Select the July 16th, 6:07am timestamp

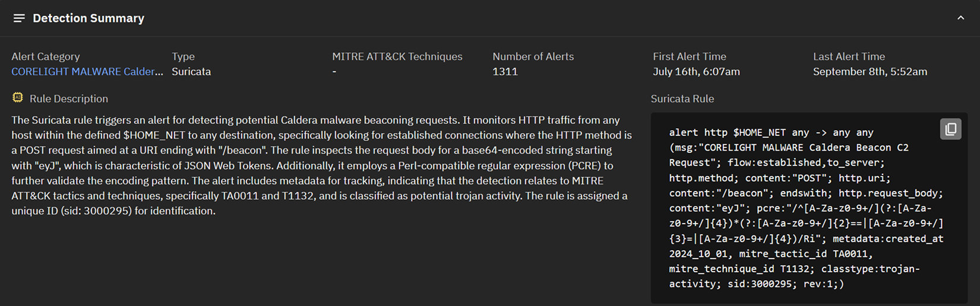(x=696, y=72)
